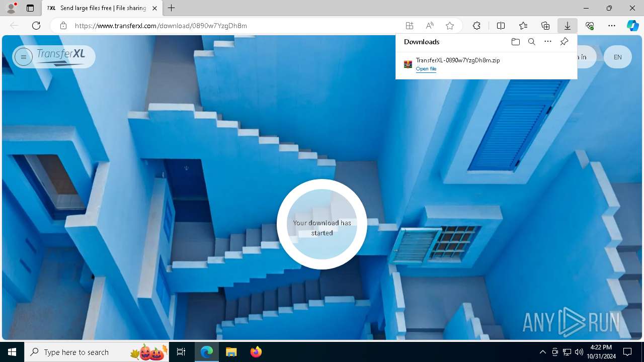The image size is (644, 362).
Task: Open Collections panel
Action: 545,26
